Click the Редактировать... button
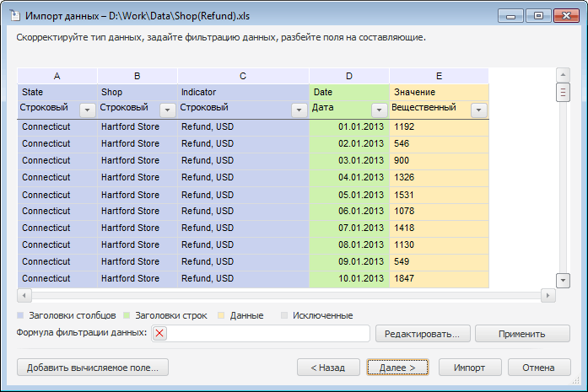The width and height of the screenshot is (588, 392). (x=423, y=334)
